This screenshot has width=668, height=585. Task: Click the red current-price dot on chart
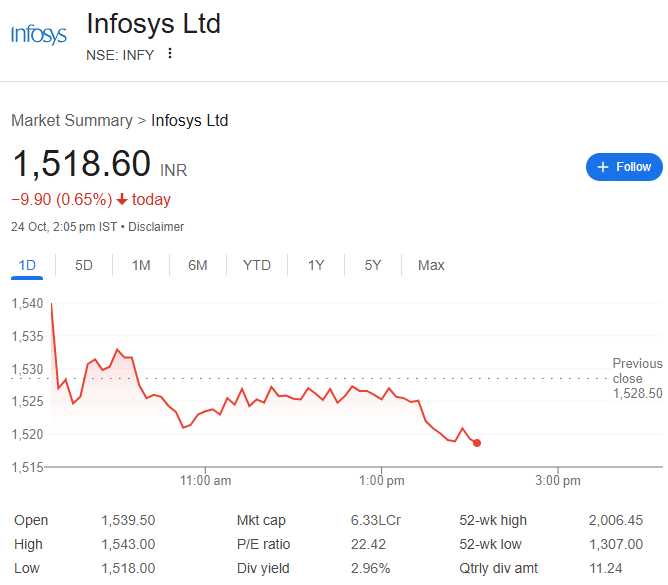click(477, 443)
